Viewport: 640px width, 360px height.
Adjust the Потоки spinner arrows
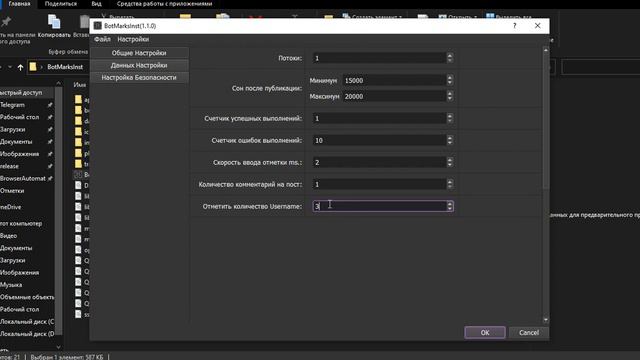[449, 58]
